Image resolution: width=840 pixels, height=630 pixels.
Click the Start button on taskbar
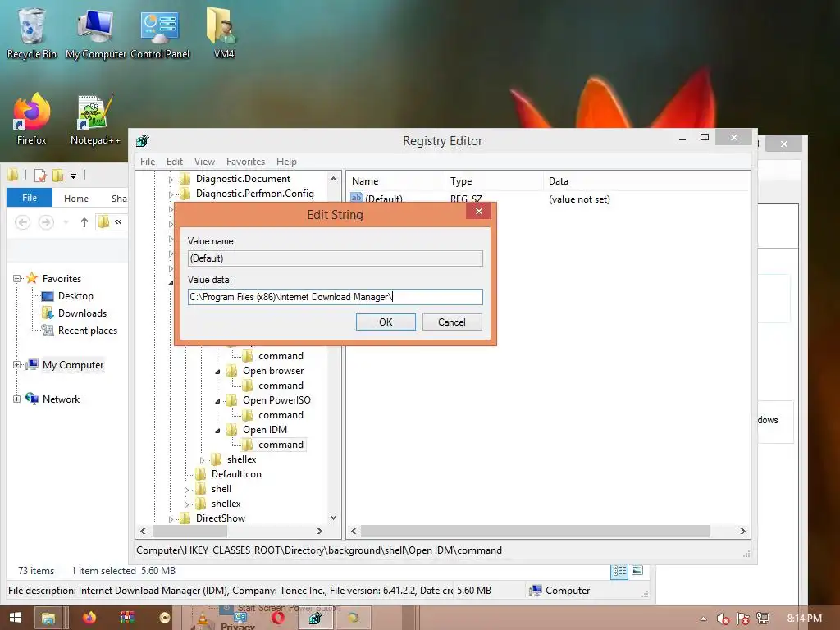[15, 618]
